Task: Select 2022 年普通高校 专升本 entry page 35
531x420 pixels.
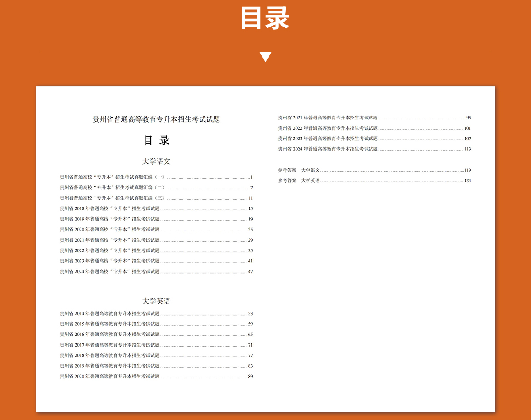Action: click(110, 250)
